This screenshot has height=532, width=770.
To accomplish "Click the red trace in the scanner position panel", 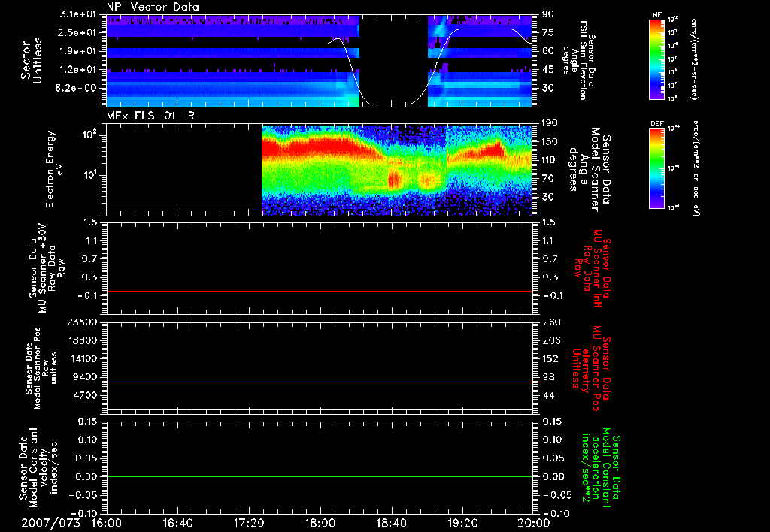I will pos(319,382).
